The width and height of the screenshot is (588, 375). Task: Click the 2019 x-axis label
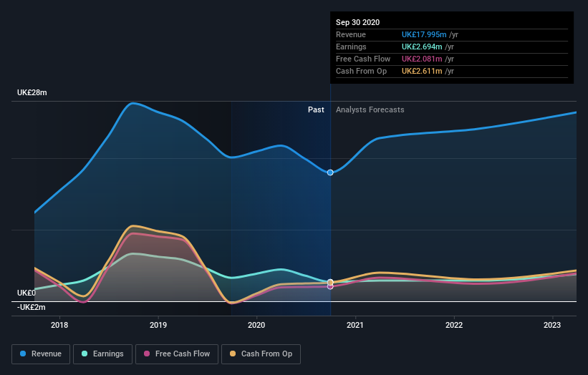(158, 325)
